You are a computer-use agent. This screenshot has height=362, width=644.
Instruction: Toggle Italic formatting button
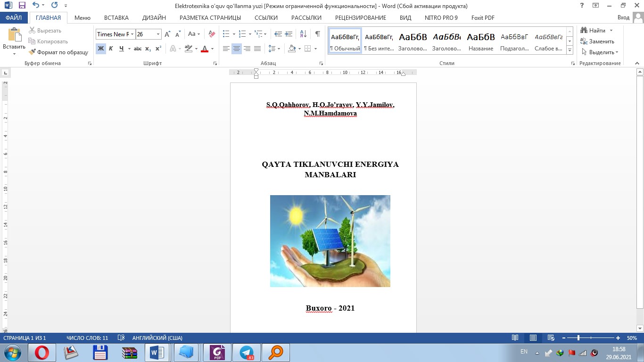pyautogui.click(x=111, y=49)
